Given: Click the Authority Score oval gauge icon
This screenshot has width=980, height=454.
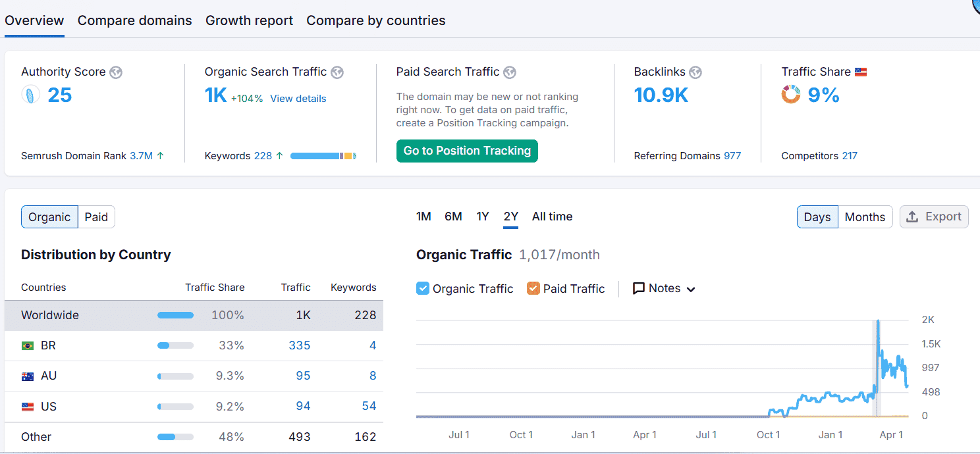Looking at the screenshot, I should 31,95.
